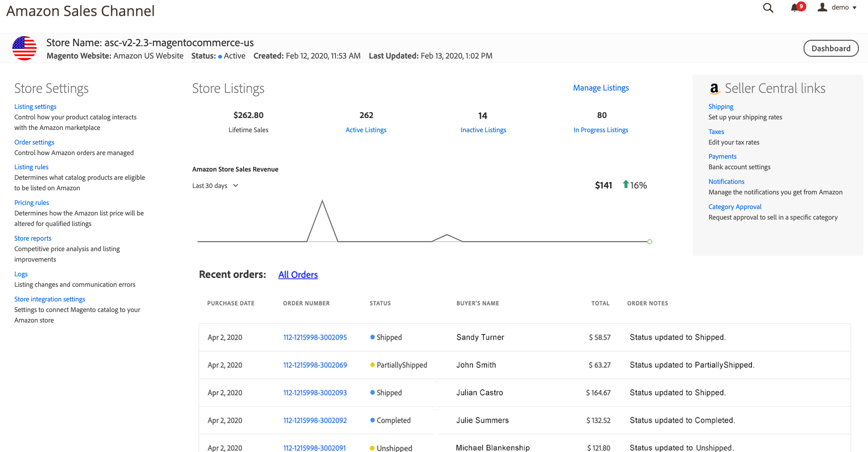Click the Total column header

(601, 303)
